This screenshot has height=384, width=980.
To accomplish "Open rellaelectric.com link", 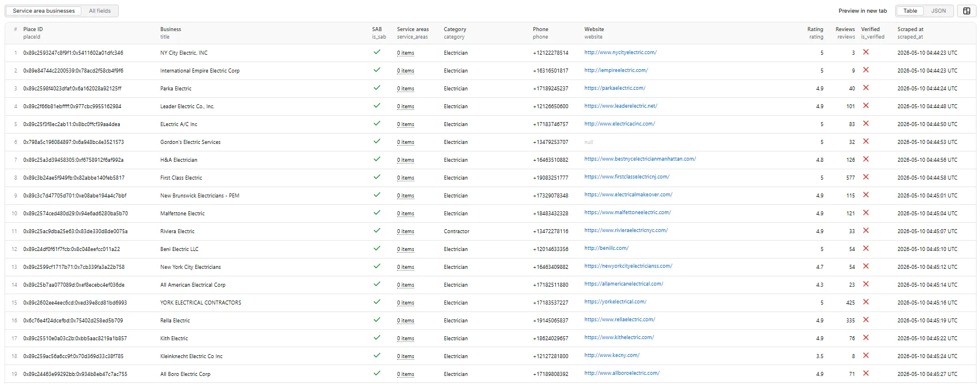I will (619, 320).
